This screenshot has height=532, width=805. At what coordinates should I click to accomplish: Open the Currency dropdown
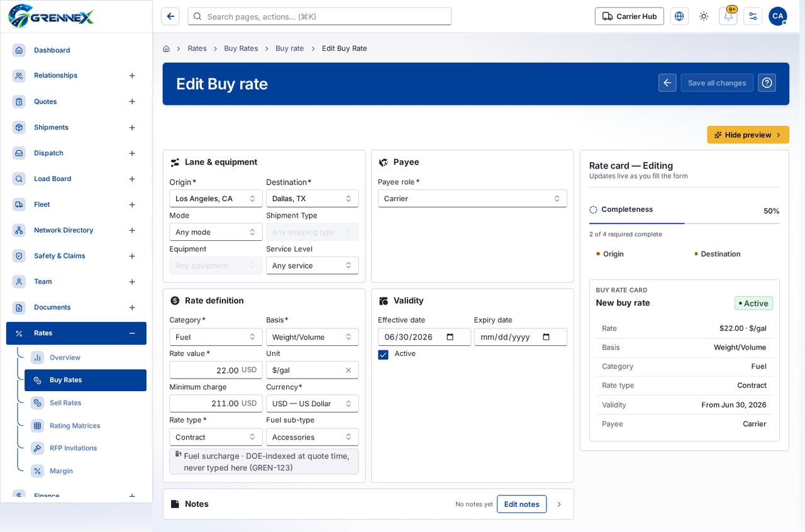tap(312, 404)
